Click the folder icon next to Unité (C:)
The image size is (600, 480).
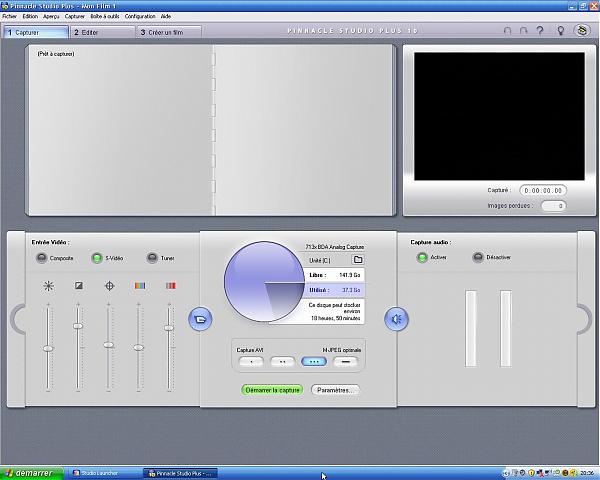[x=358, y=260]
